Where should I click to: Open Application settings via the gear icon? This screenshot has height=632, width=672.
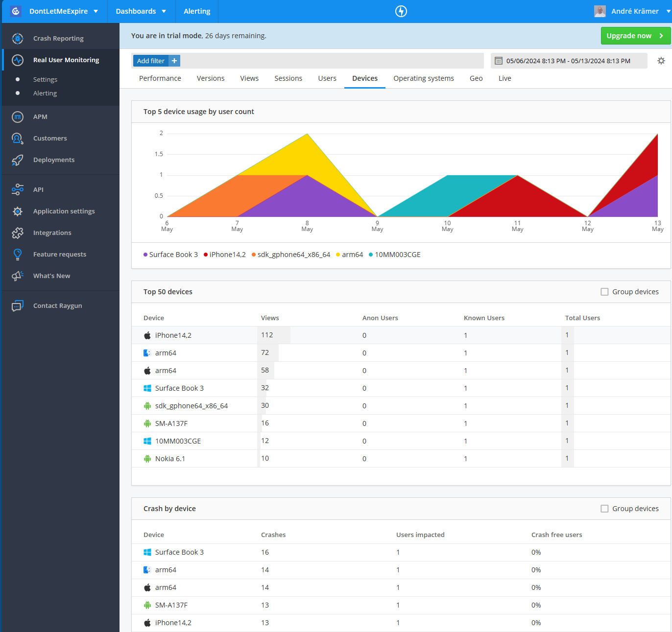click(17, 211)
